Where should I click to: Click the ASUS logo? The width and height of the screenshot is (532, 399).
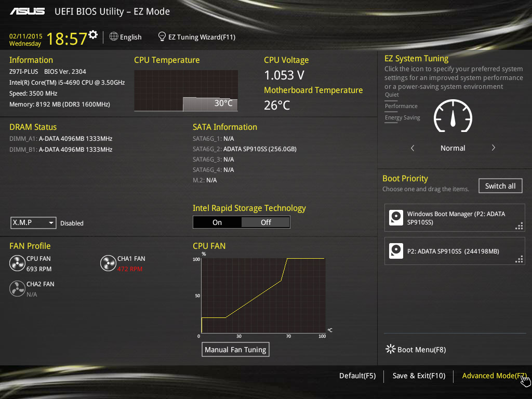tap(27, 11)
